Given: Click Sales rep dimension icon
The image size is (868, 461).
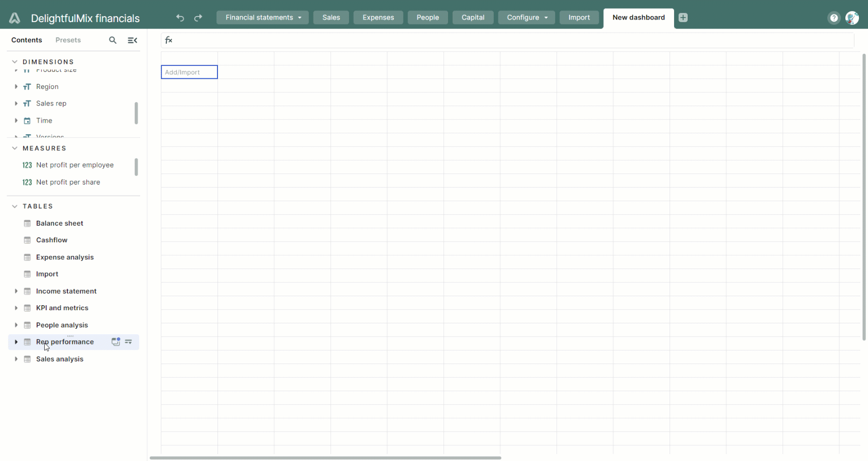Looking at the screenshot, I should (x=27, y=104).
